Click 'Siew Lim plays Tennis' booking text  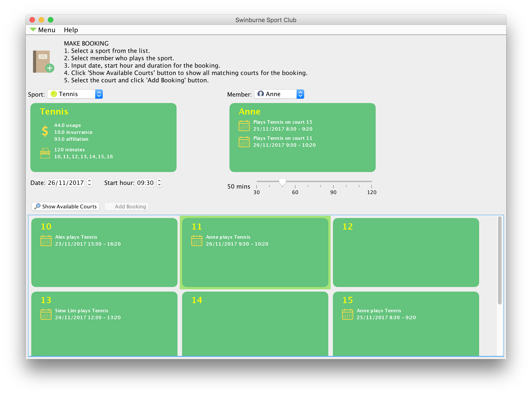82,310
